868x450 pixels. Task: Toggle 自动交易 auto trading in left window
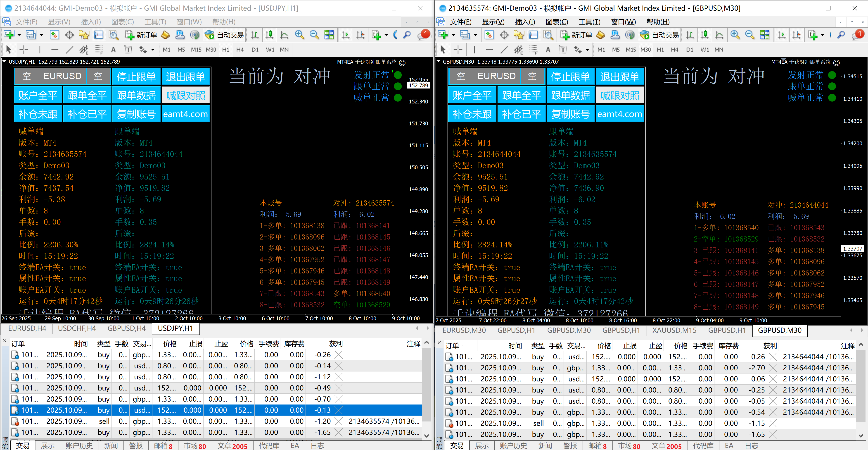[224, 35]
